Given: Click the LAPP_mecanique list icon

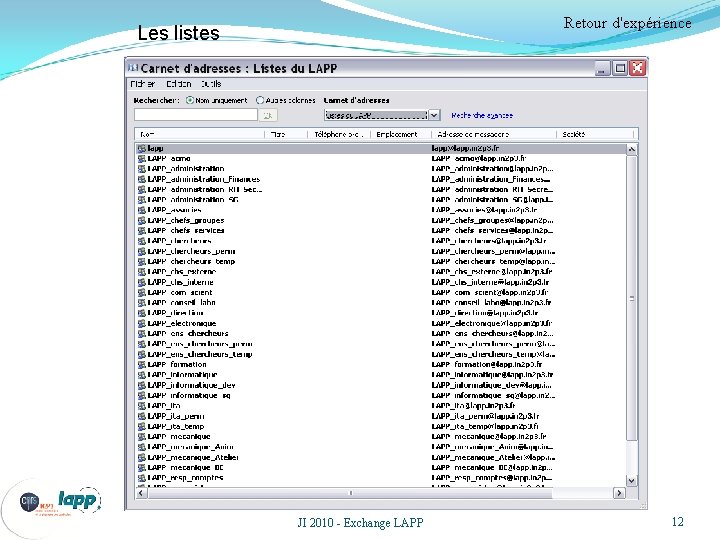Looking at the screenshot, I should pyautogui.click(x=142, y=436).
